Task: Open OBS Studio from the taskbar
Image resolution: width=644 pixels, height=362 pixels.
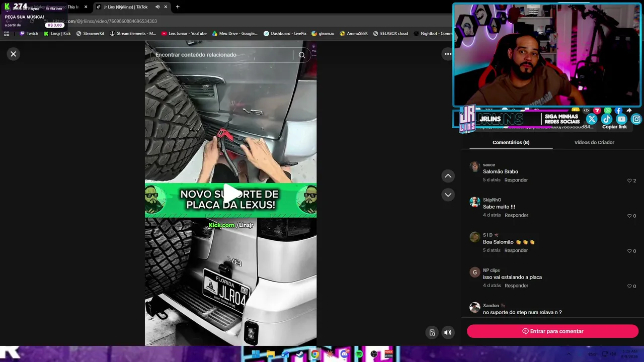Action: tap(374, 354)
